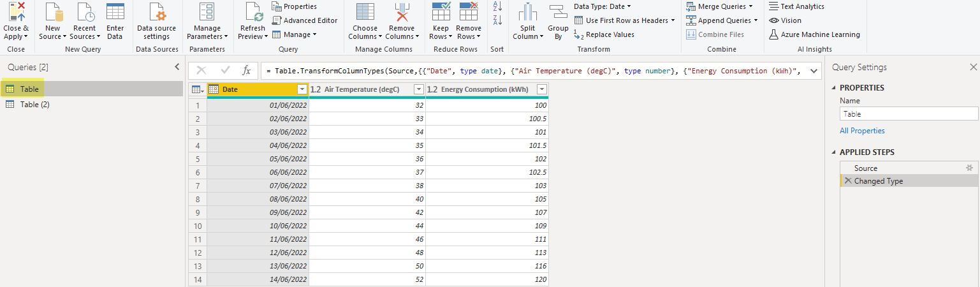The image size is (980, 287).
Task: Select the Table query
Action: click(x=92, y=89)
